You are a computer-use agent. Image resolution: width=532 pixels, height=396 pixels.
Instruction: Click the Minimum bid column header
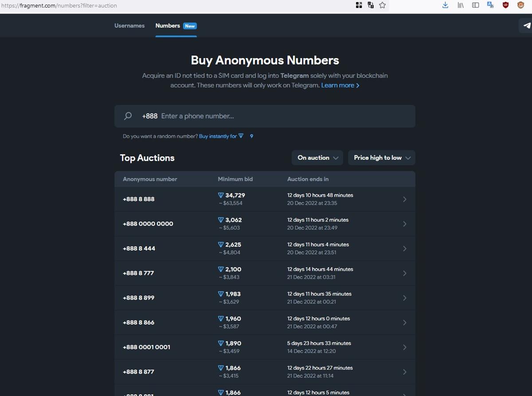coord(235,179)
